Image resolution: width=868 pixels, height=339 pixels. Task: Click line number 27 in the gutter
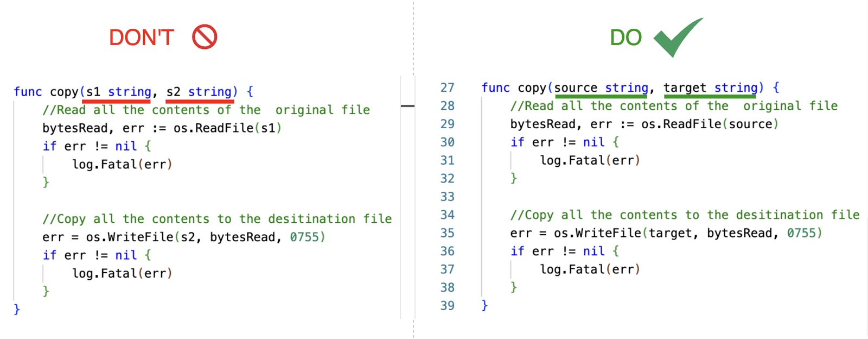pos(447,87)
